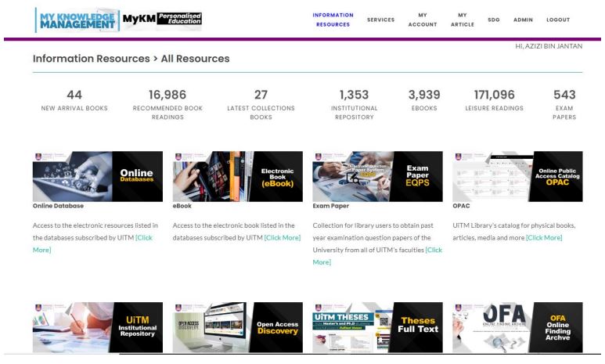Image resolution: width=605 pixels, height=364 pixels.
Task: Open the Information Resources menu
Action: 333,20
